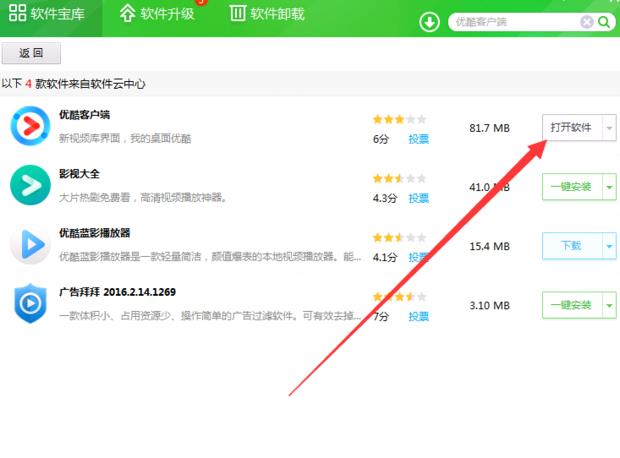Click the star rating of 优酷客户端
The image size is (620, 458).
[x=399, y=119]
